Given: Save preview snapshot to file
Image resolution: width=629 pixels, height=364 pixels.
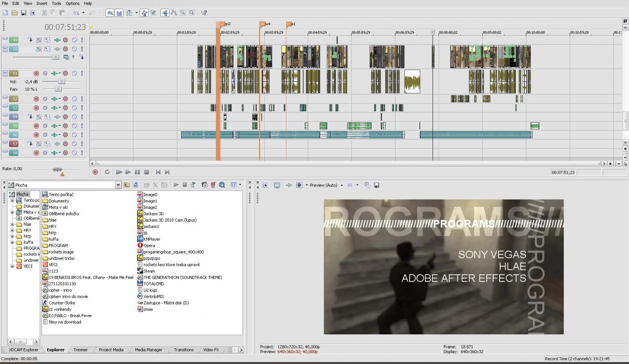Looking at the screenshot, I should pos(377,185).
